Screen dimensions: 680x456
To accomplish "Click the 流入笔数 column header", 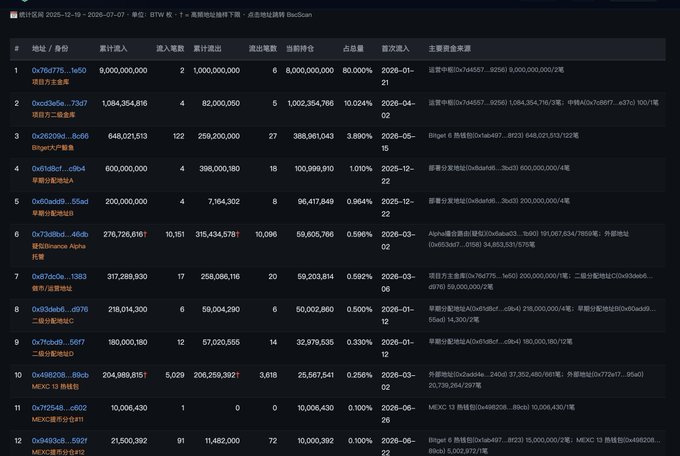I will tap(170, 49).
